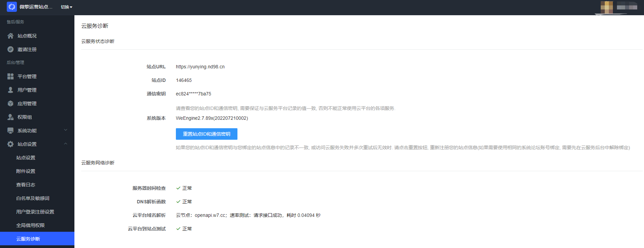The image size is (644, 248).
Task: Collapse the 站点设置 chevron
Action: 66,144
